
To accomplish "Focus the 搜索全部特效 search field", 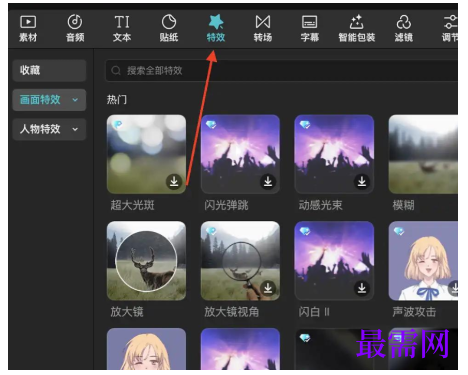I will pyautogui.click(x=282, y=71).
